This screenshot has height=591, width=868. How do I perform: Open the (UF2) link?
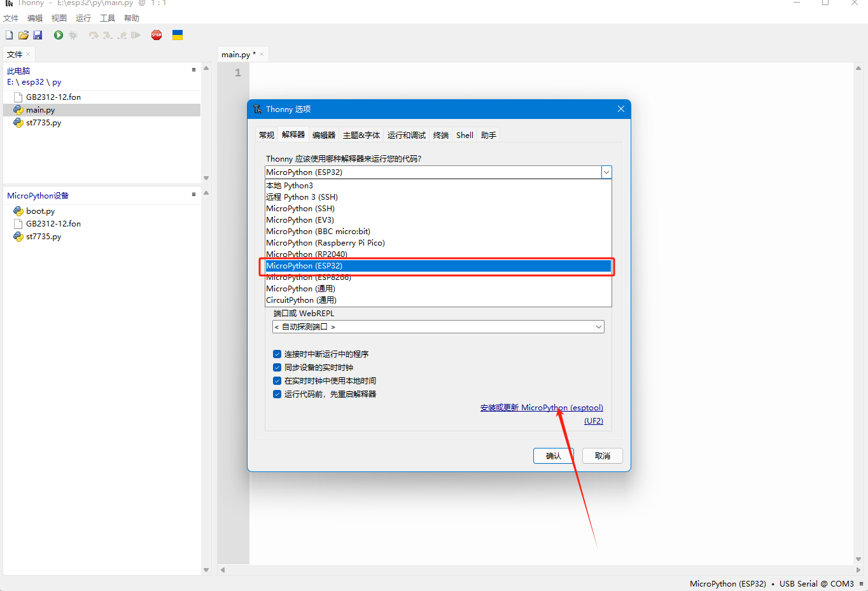point(594,421)
